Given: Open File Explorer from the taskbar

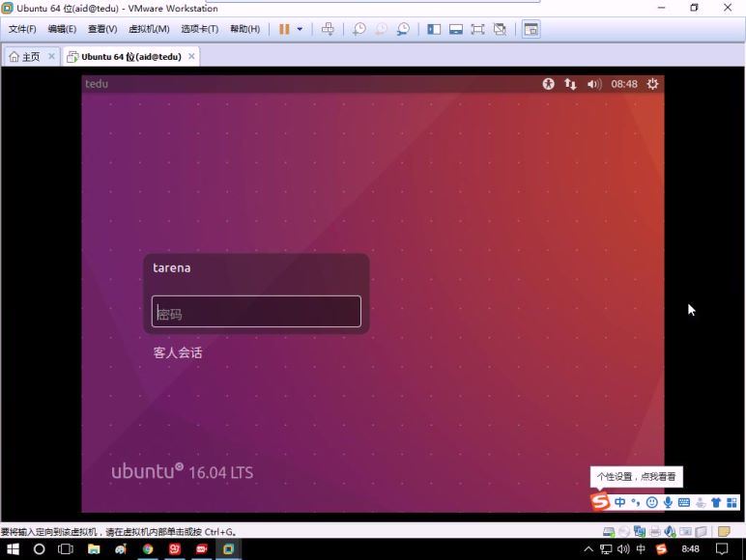Looking at the screenshot, I should 94,549.
